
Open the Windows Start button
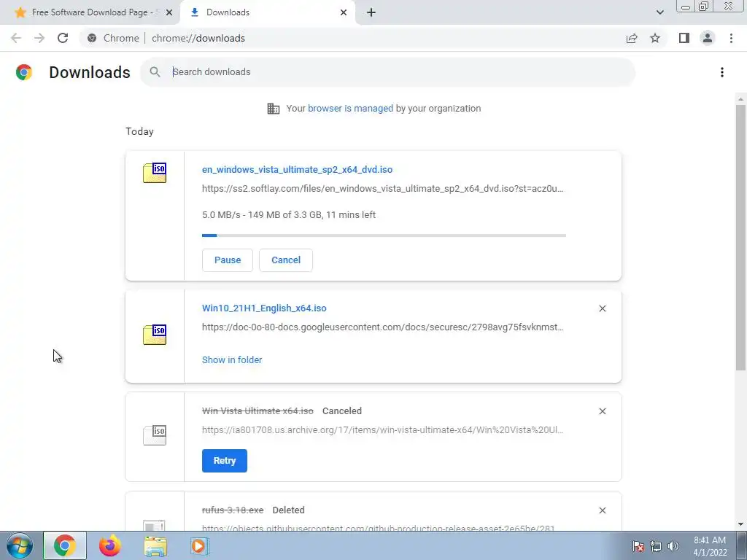click(x=20, y=545)
